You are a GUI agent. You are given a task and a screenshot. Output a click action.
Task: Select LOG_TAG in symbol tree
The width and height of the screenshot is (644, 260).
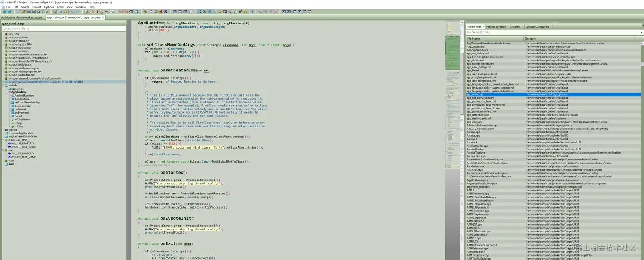(14, 34)
